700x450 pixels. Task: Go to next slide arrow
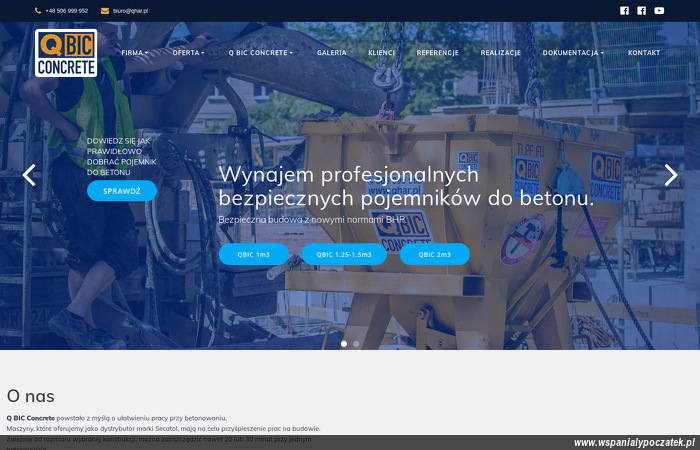[x=671, y=175]
